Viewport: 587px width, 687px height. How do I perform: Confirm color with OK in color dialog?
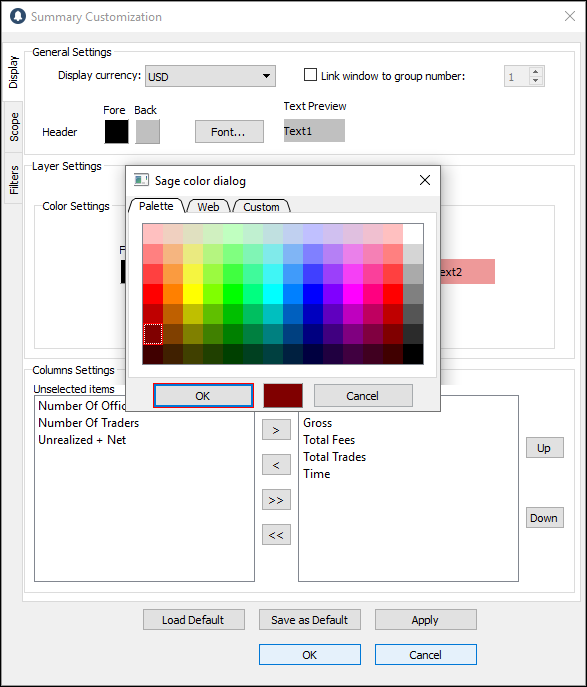pyautogui.click(x=203, y=396)
